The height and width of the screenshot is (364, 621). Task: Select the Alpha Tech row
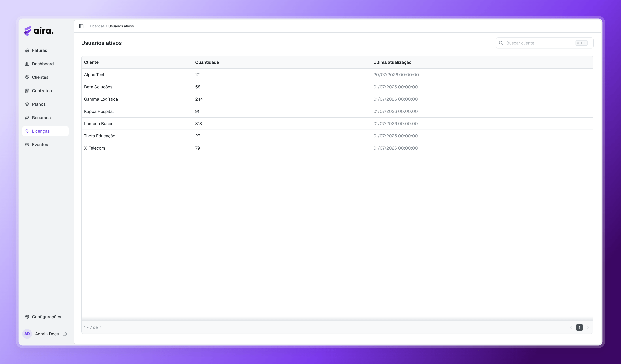(337, 75)
